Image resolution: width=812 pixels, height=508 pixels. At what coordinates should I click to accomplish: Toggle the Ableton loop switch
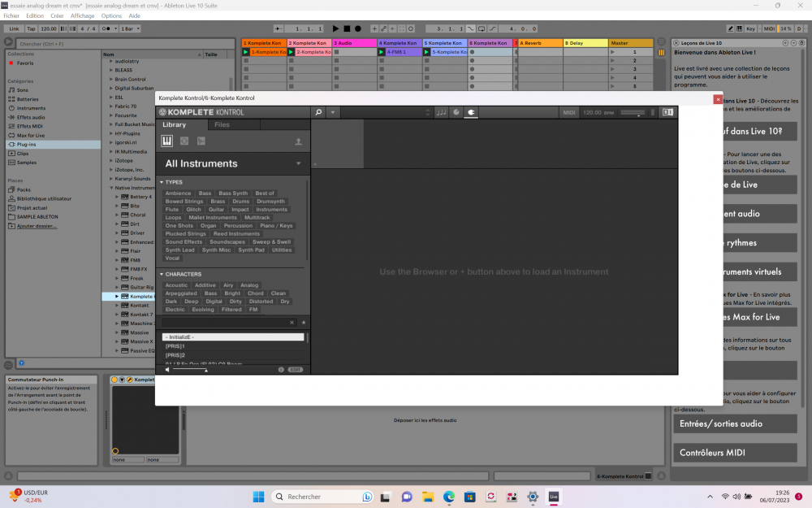pyautogui.click(x=482, y=28)
